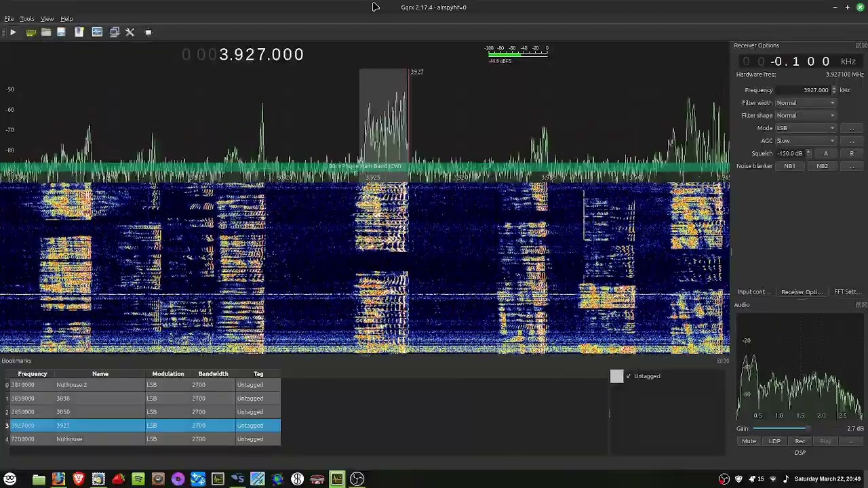The height and width of the screenshot is (488, 868).
Task: Open the Tools menu
Action: (x=27, y=19)
